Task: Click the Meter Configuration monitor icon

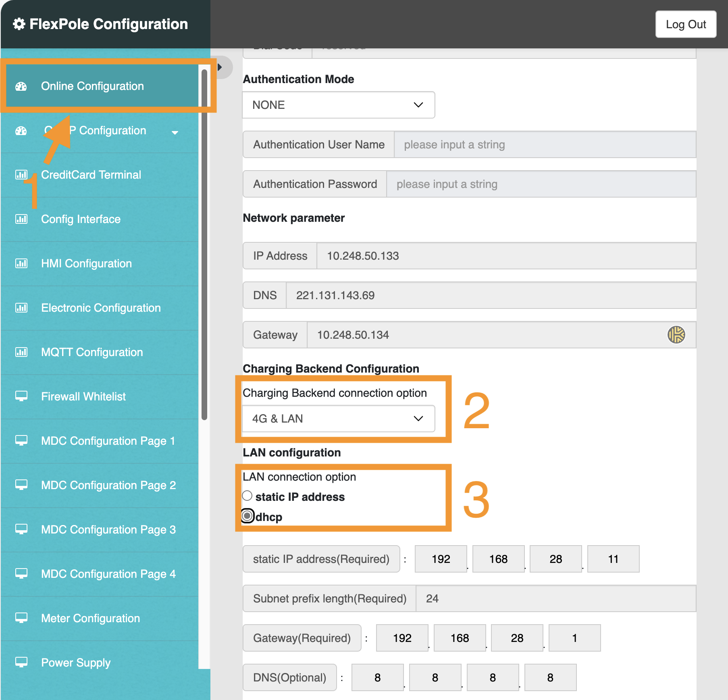Action: point(21,618)
